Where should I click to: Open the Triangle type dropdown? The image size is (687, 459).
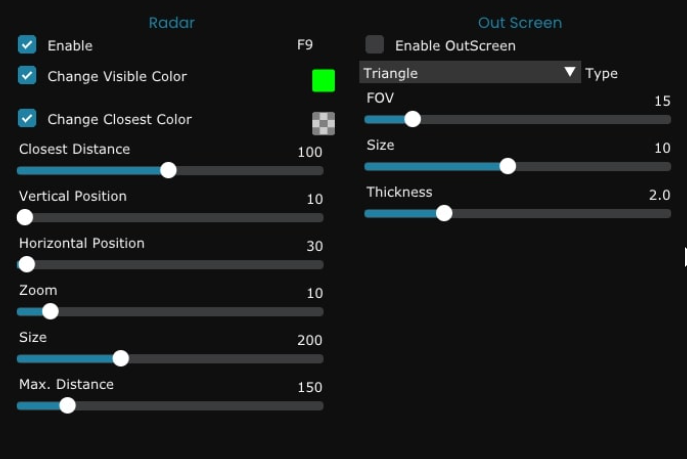click(x=460, y=73)
